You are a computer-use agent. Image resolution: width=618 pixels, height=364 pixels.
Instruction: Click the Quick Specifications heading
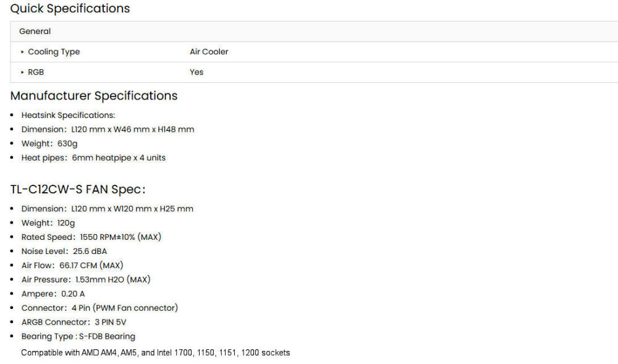[70, 9]
